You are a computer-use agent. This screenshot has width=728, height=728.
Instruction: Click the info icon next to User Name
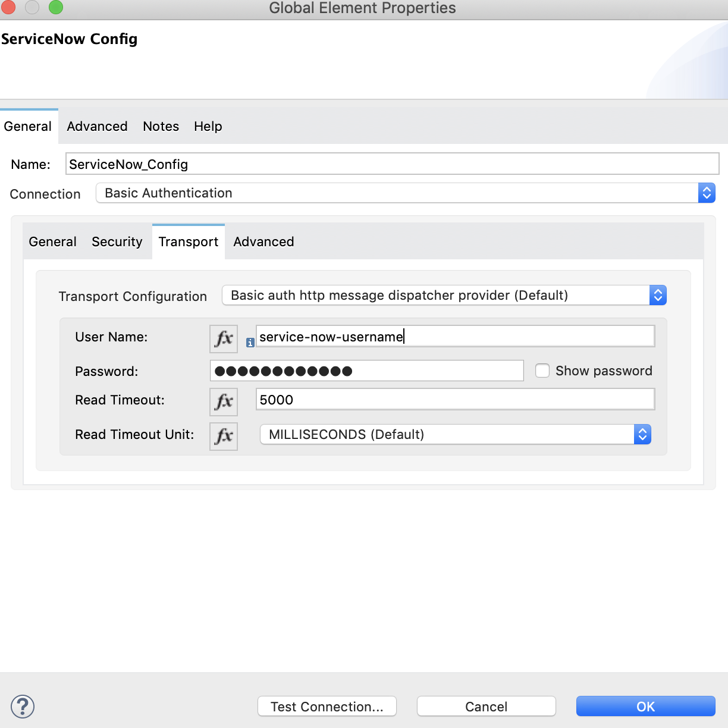tap(250, 342)
